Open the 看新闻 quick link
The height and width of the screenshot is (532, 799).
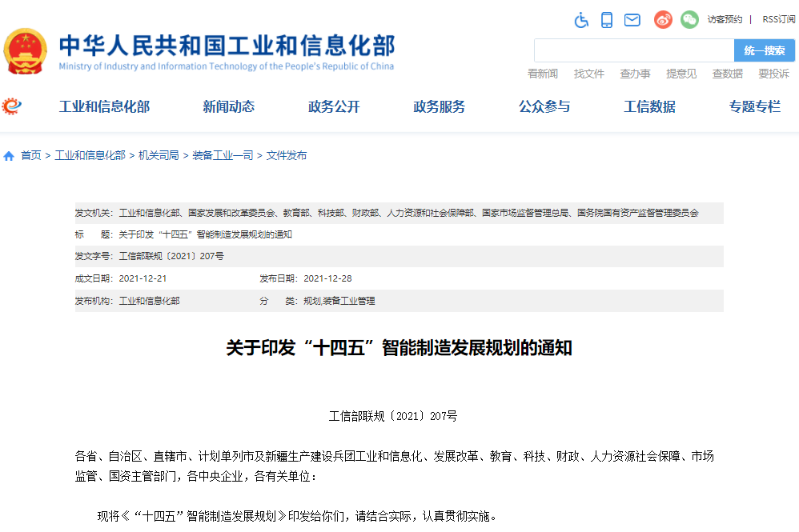point(542,74)
